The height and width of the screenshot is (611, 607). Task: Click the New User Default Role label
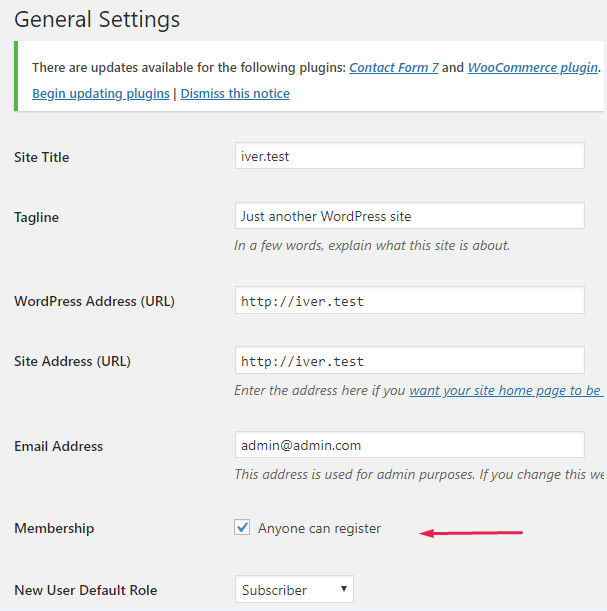coord(85,591)
